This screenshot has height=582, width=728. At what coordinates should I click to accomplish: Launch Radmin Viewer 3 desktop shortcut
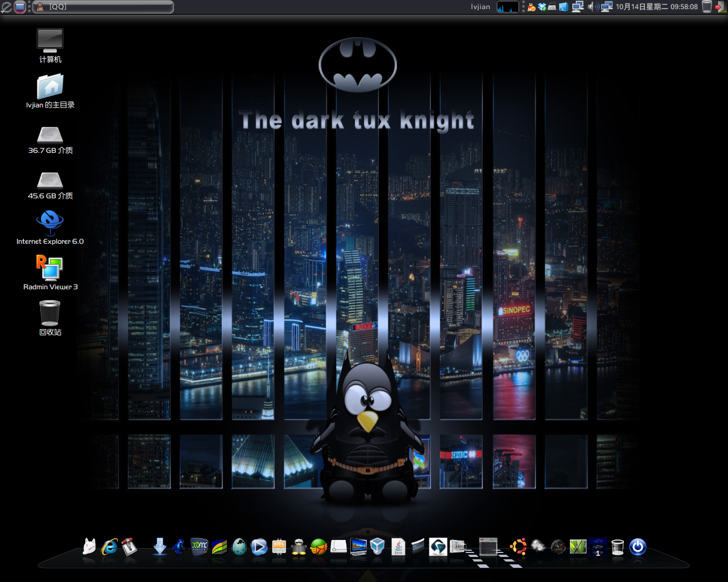50,273
